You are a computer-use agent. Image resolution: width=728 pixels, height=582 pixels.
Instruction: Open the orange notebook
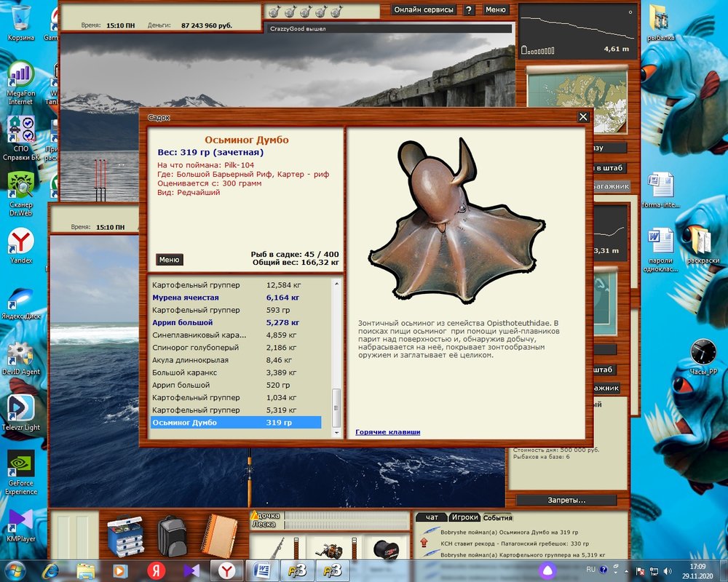coord(217,535)
